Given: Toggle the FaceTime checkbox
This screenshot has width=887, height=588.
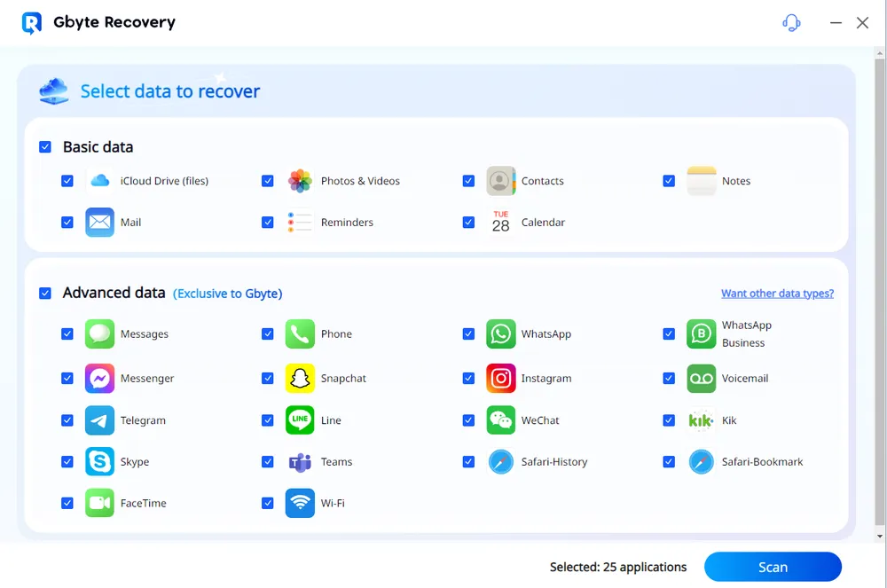Looking at the screenshot, I should (67, 503).
